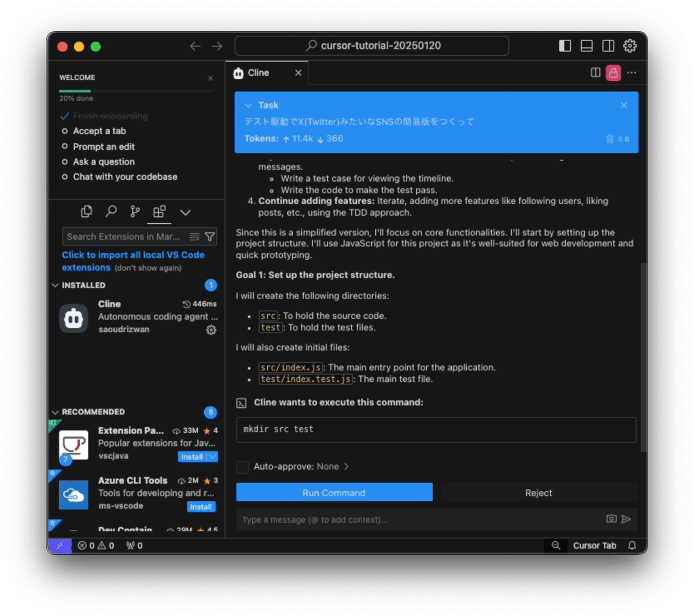Image resolution: width=694 pixels, height=616 pixels.
Task: Click the Cline chat scrollbar
Action: point(643,357)
